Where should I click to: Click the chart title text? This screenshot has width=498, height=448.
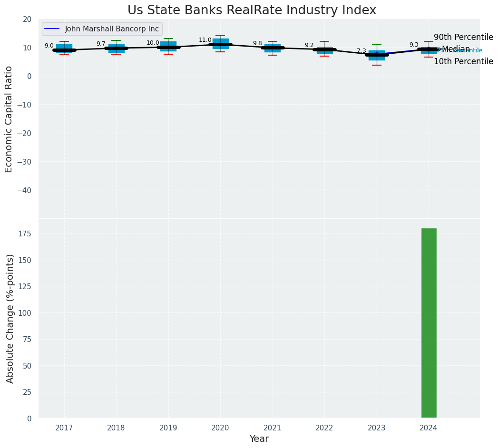coord(252,10)
